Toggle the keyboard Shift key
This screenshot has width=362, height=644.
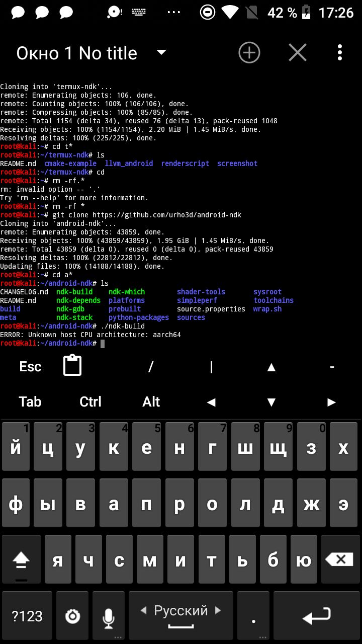click(x=21, y=559)
